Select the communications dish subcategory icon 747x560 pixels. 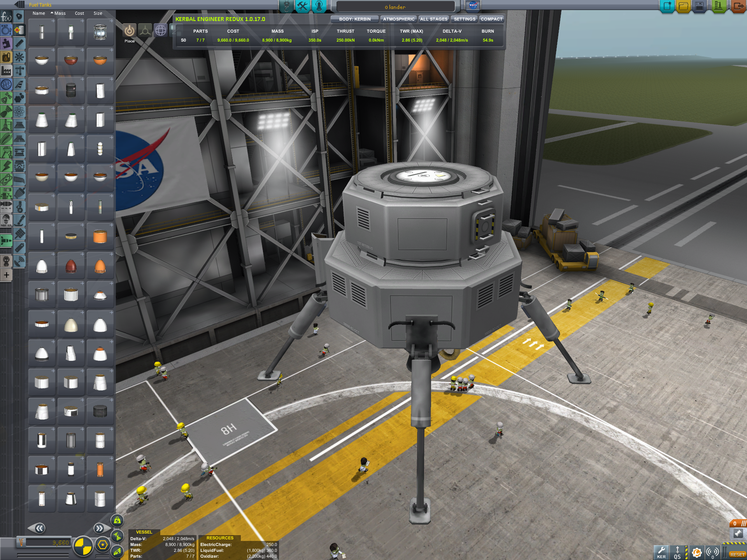coord(19,261)
